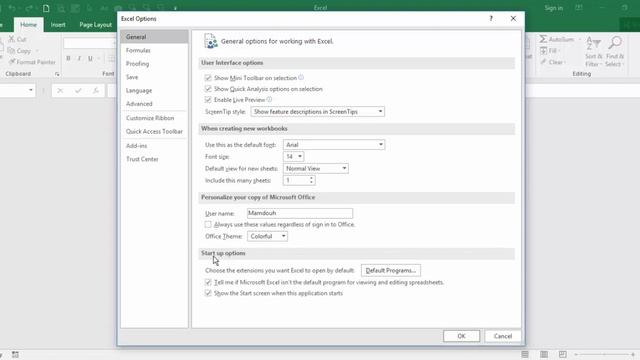This screenshot has height=360, width=640.
Task: Click the dialog Help question mark icon
Action: point(491,18)
